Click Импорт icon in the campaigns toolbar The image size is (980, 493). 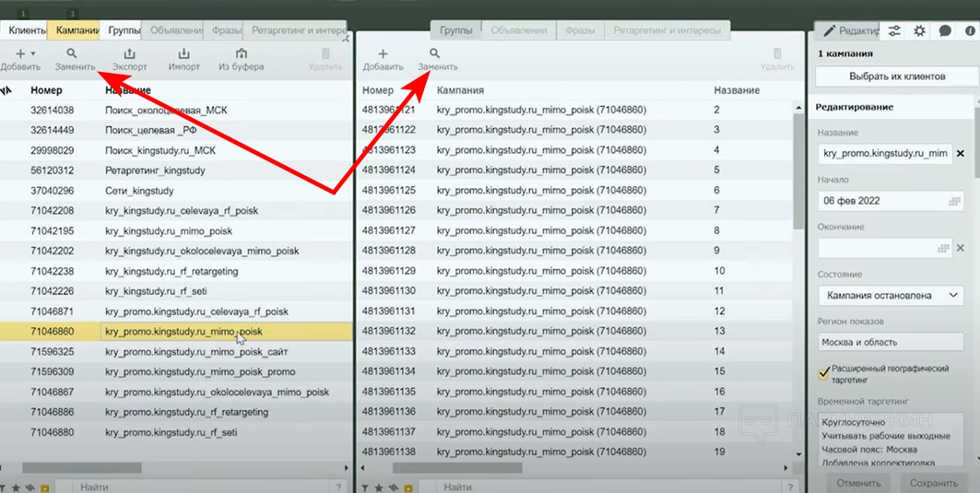pos(184,54)
